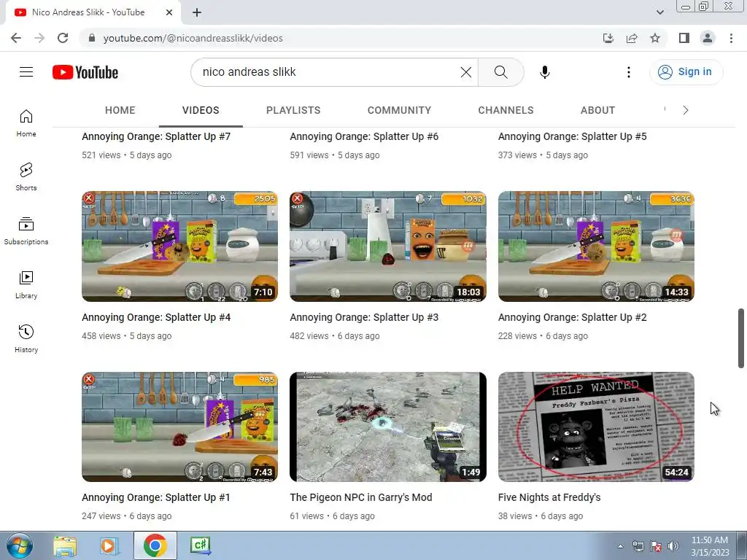Open the COMMUNITY tab

click(399, 111)
